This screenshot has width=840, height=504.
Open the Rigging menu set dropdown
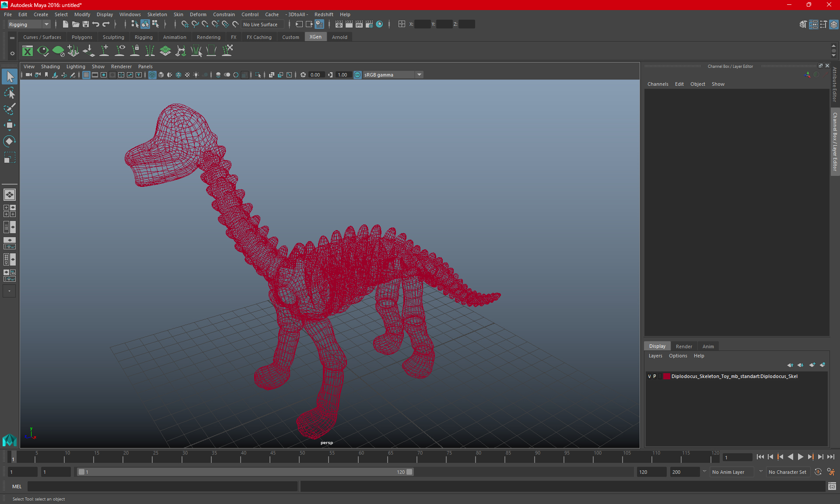[29, 24]
